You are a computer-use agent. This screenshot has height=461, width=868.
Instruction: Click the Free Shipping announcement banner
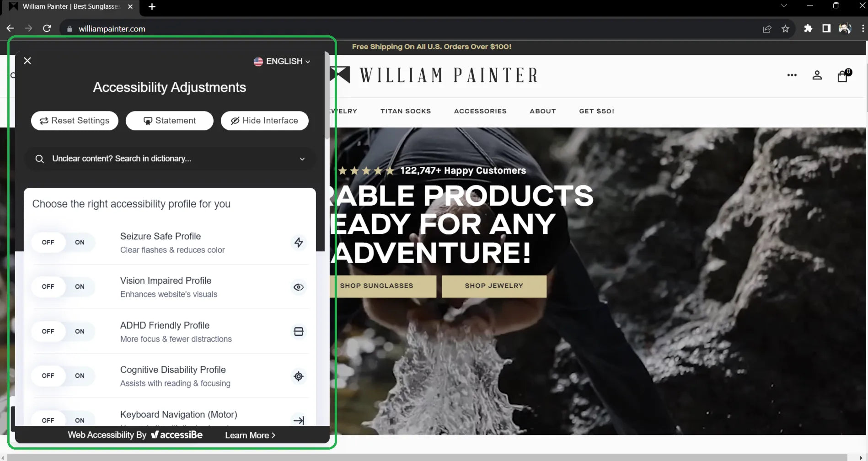[431, 47]
